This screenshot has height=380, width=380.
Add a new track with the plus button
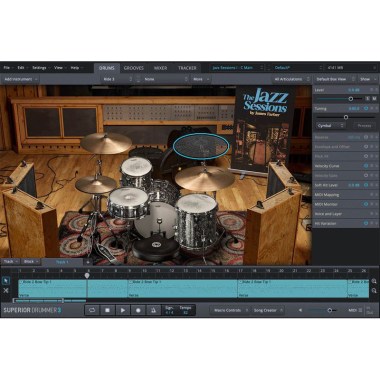88,262
